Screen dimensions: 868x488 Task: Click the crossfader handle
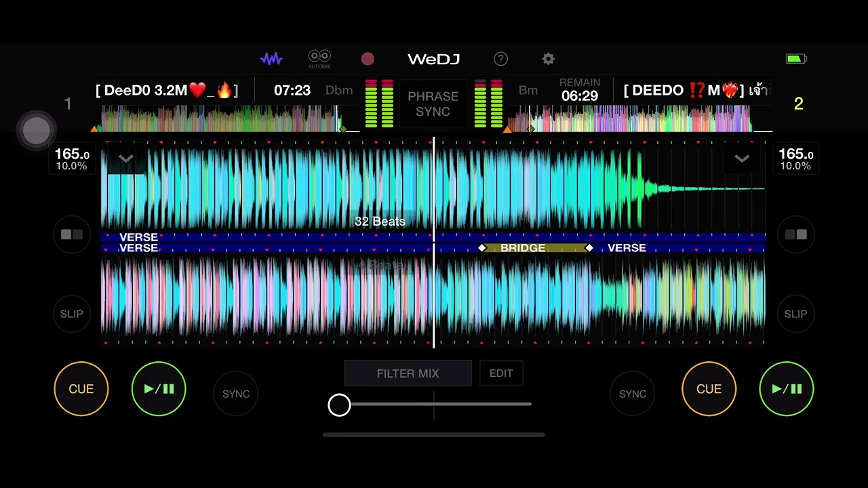point(339,405)
